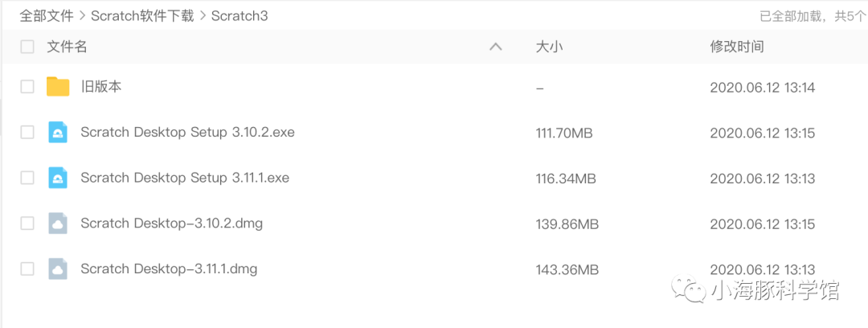Select checkbox for Scratch Desktop Setup 3.10.2.exe
The height and width of the screenshot is (328, 868).
(x=27, y=133)
